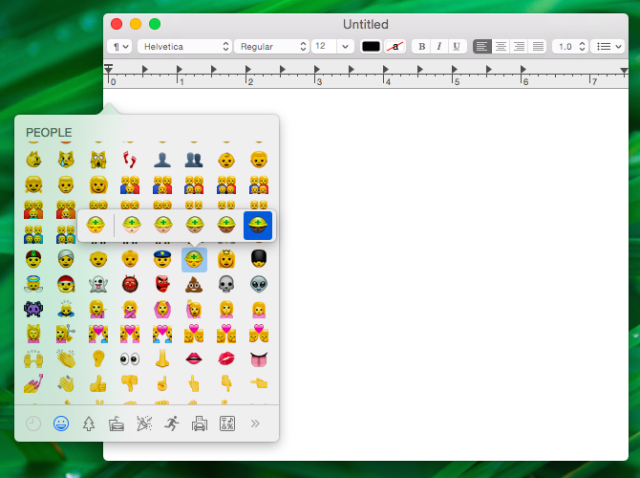Insert the baby angel emoji
This screenshot has width=640, height=478.
[x=33, y=284]
